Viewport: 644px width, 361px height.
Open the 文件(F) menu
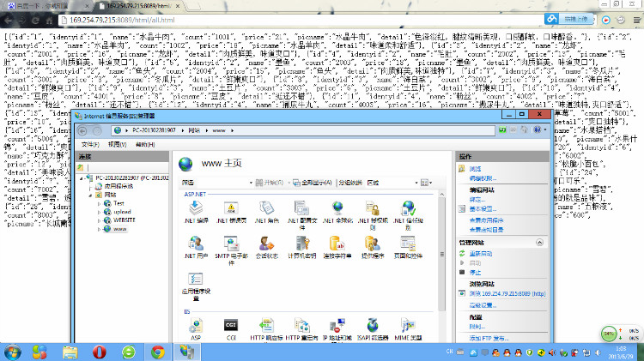pyautogui.click(x=90, y=144)
